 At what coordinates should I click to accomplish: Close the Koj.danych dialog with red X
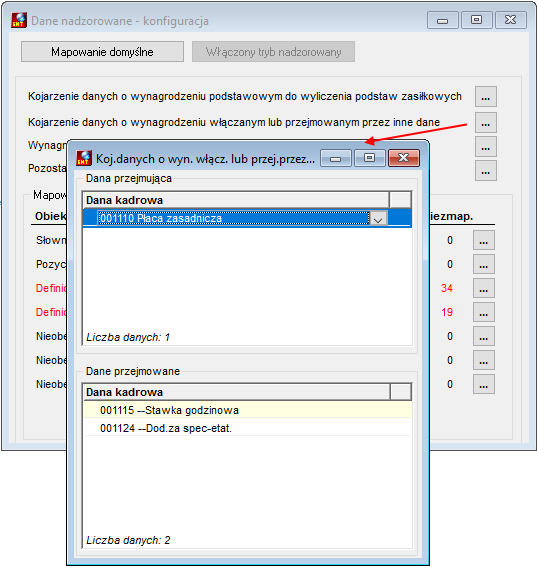pyautogui.click(x=404, y=158)
